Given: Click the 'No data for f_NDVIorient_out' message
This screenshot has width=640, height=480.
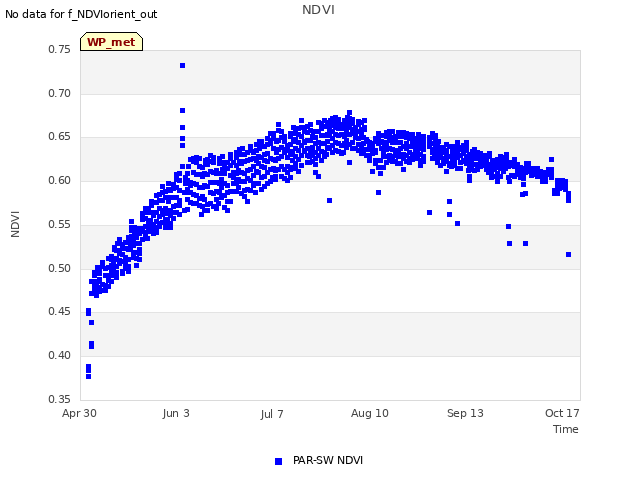Looking at the screenshot, I should (x=81, y=14).
